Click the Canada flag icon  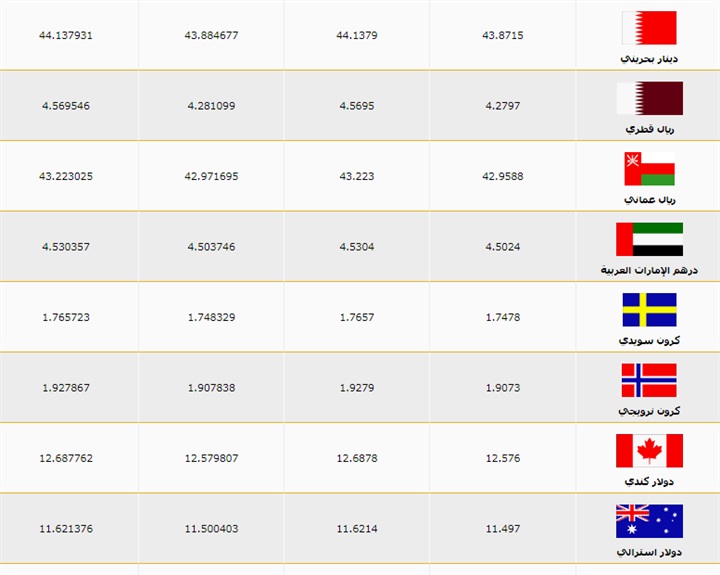pyautogui.click(x=649, y=451)
